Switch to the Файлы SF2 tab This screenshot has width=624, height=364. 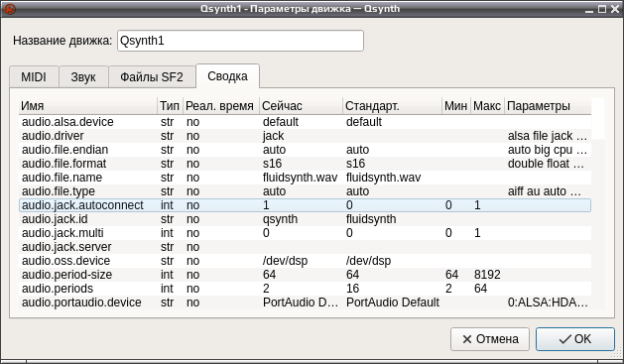pyautogui.click(x=152, y=76)
